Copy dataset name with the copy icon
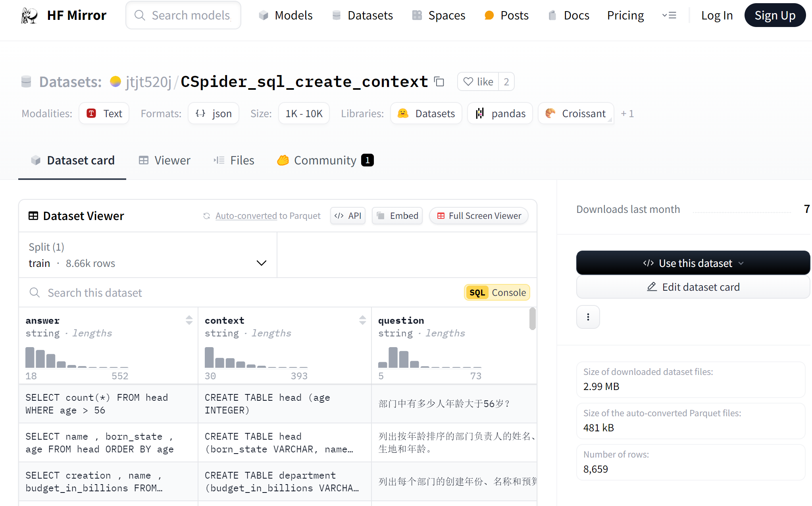 (439, 82)
